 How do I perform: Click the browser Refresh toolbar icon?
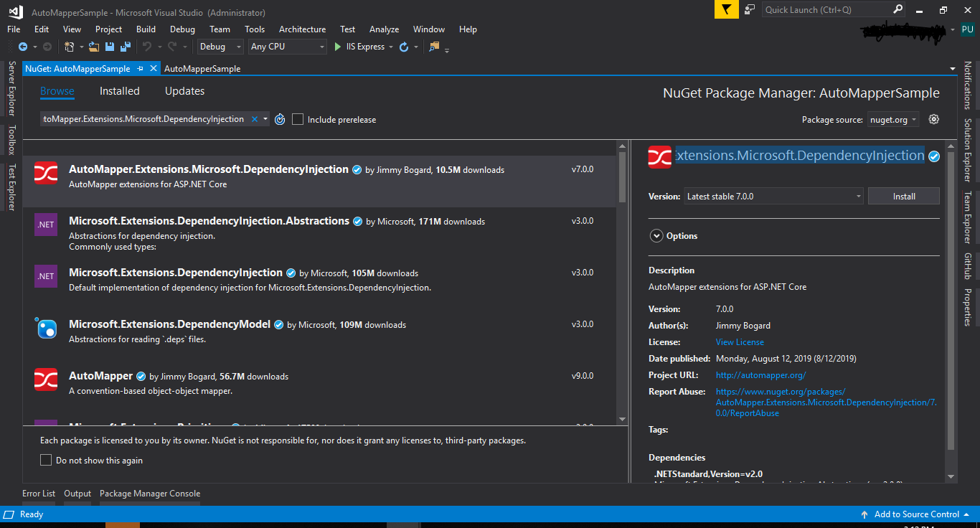point(404,47)
